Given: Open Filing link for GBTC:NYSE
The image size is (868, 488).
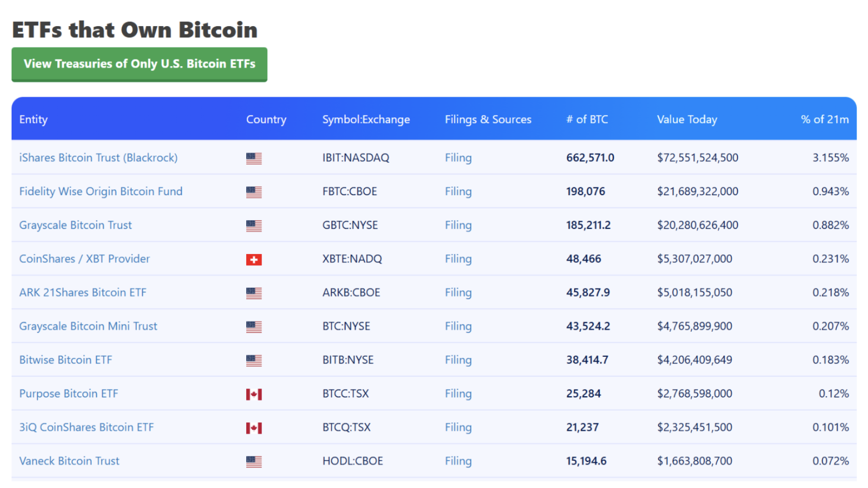Looking at the screenshot, I should (458, 225).
